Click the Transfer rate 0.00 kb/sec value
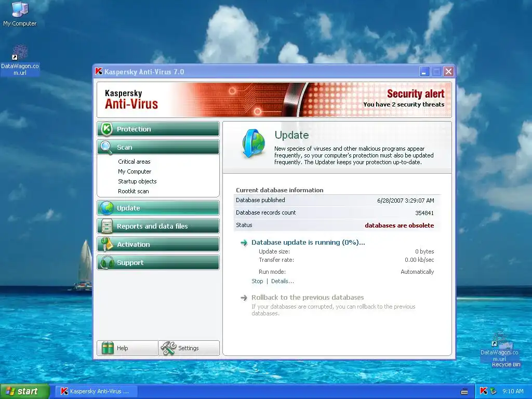 [x=419, y=260]
